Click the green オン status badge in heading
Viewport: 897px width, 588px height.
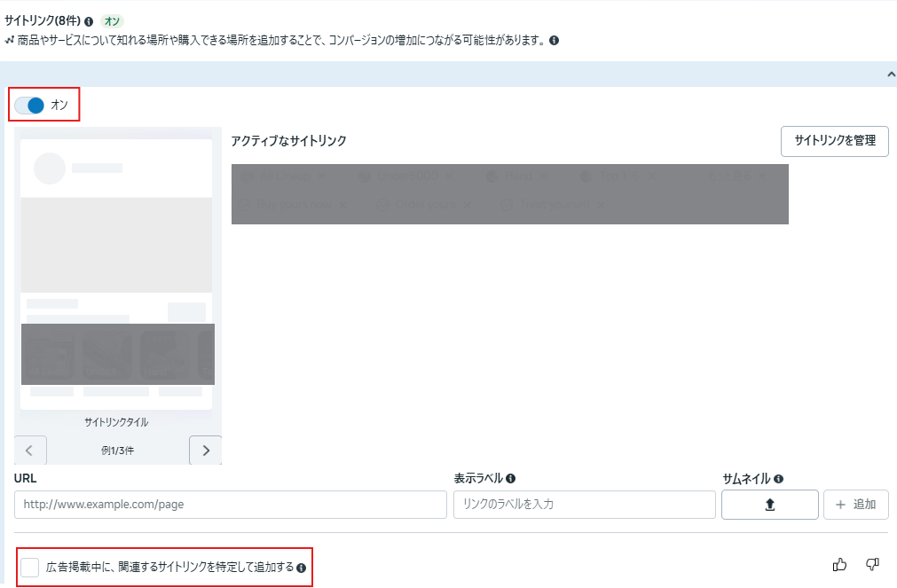point(114,20)
